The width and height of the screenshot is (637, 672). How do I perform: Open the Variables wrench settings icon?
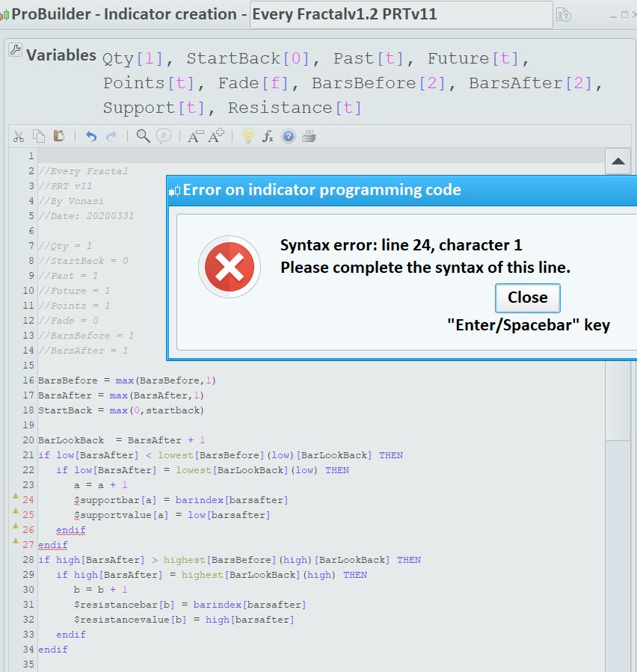(x=16, y=50)
